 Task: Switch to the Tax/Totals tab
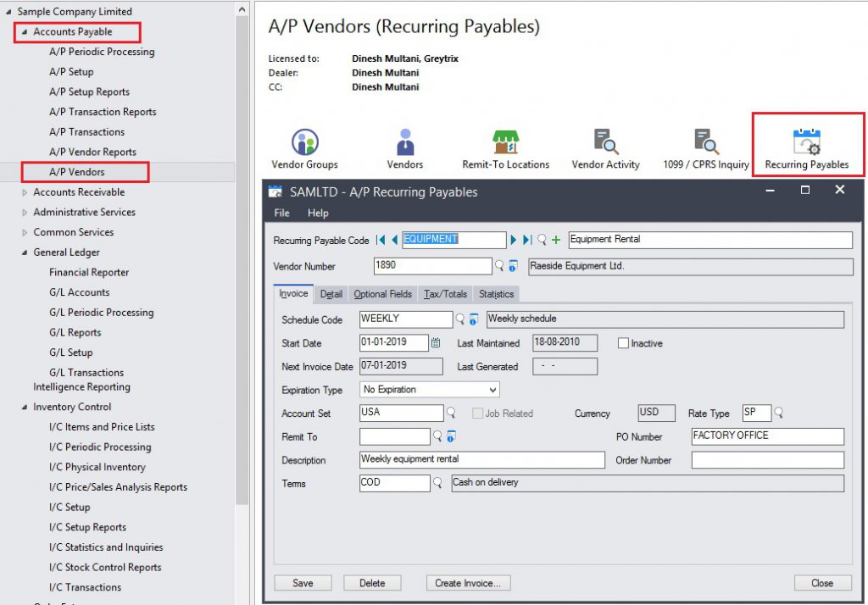(x=445, y=293)
